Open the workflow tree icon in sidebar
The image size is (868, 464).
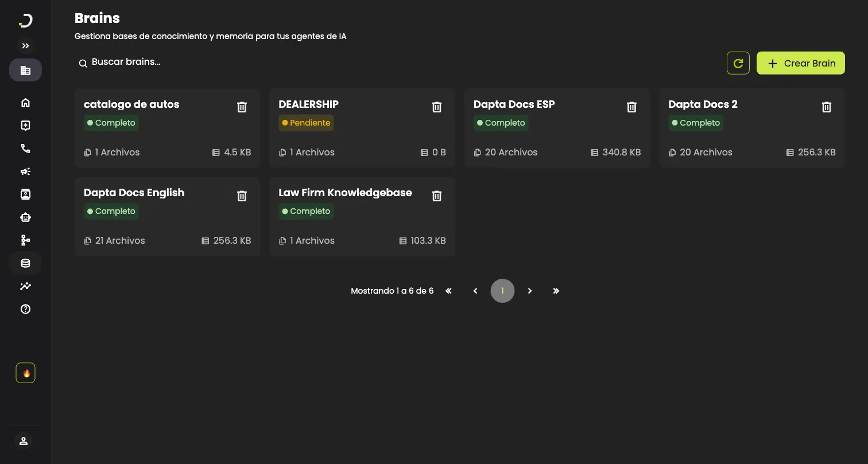(x=25, y=240)
